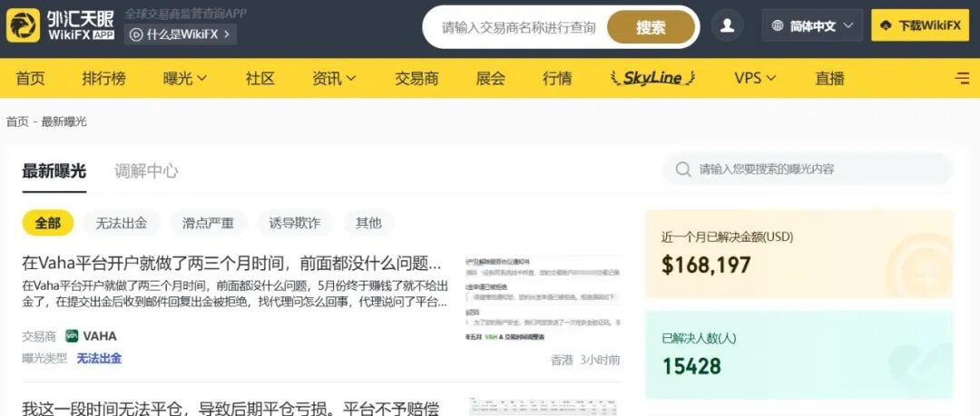Select the 诱导欺诈 filter chip

tap(294, 223)
